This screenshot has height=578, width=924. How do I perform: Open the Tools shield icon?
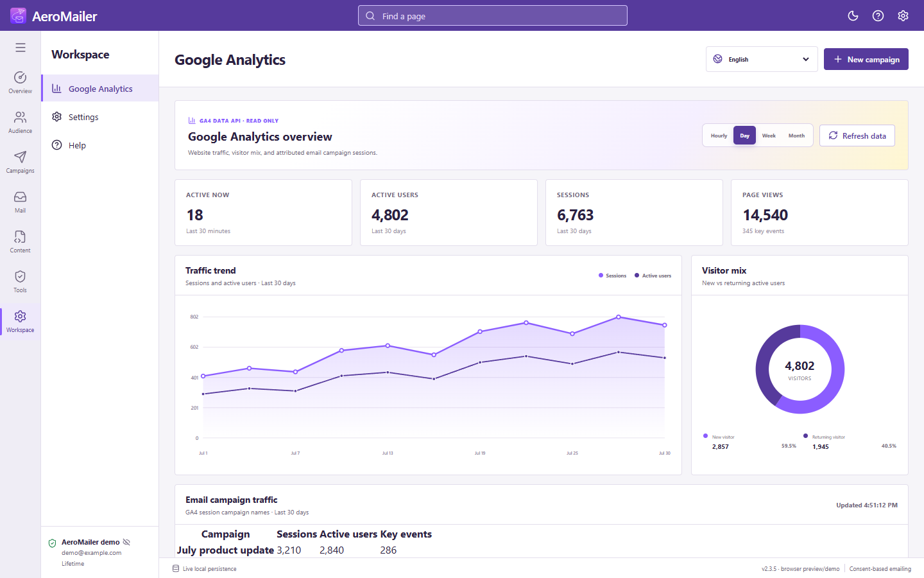coord(21,281)
